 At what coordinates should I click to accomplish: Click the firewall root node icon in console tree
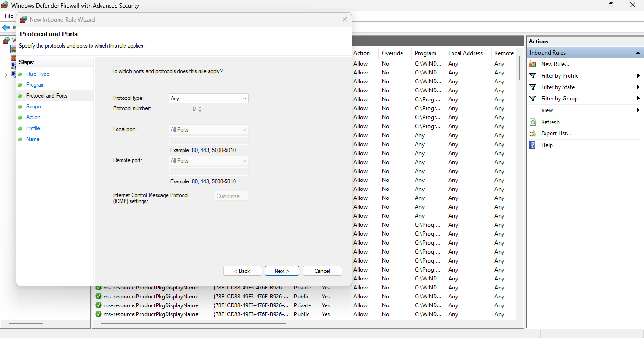(x=6, y=41)
